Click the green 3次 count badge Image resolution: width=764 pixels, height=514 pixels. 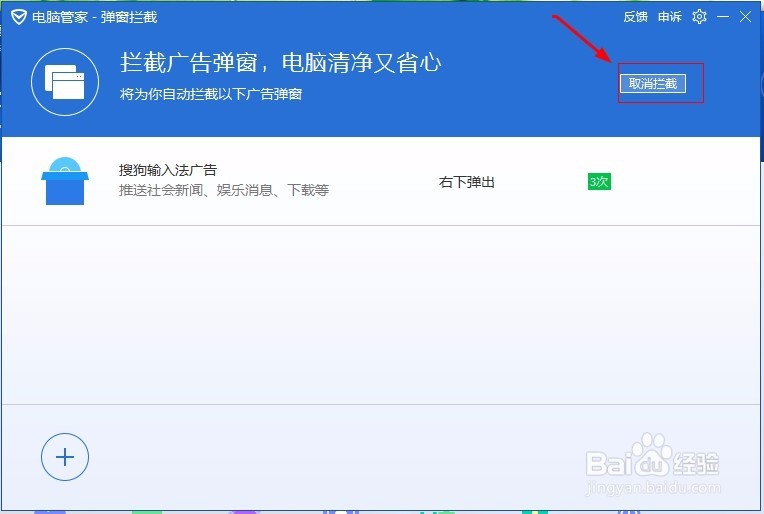click(599, 182)
